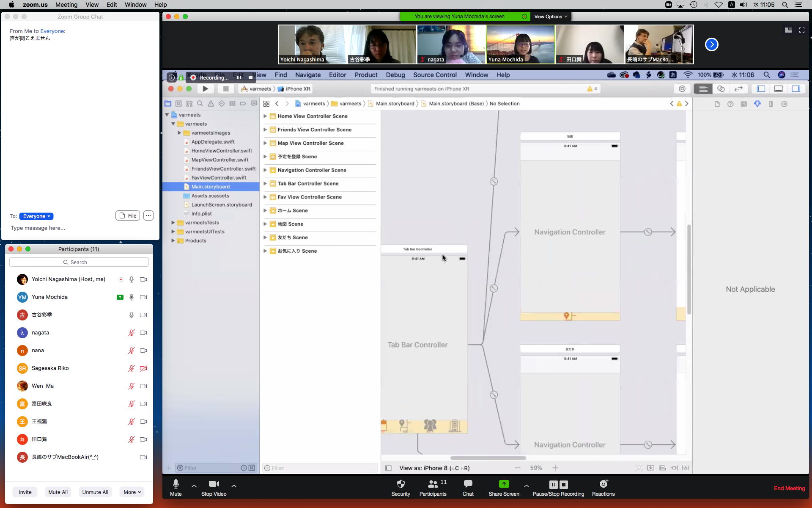This screenshot has width=812, height=508.
Task: Select Yuna Mochida's video thumbnail
Action: (x=520, y=44)
